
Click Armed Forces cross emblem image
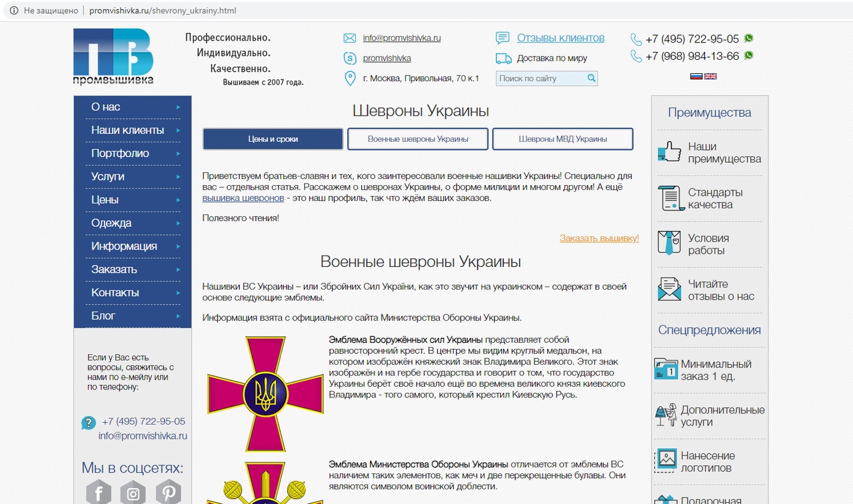coord(265,394)
